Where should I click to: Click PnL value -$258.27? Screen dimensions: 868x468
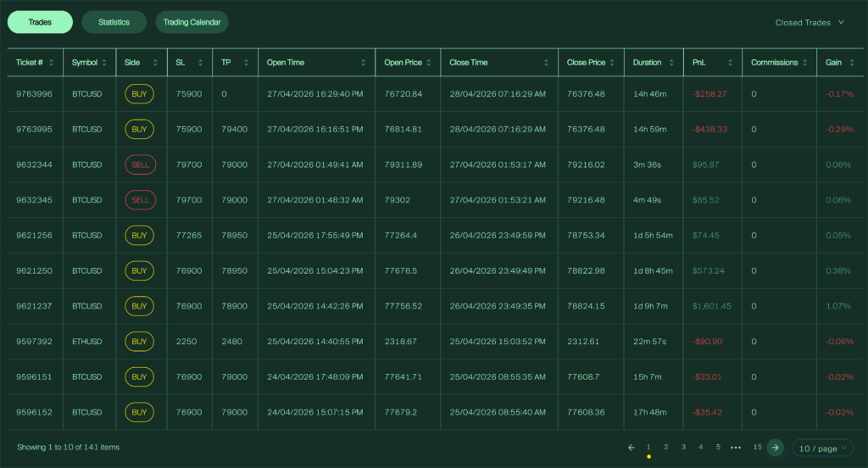pyautogui.click(x=709, y=94)
